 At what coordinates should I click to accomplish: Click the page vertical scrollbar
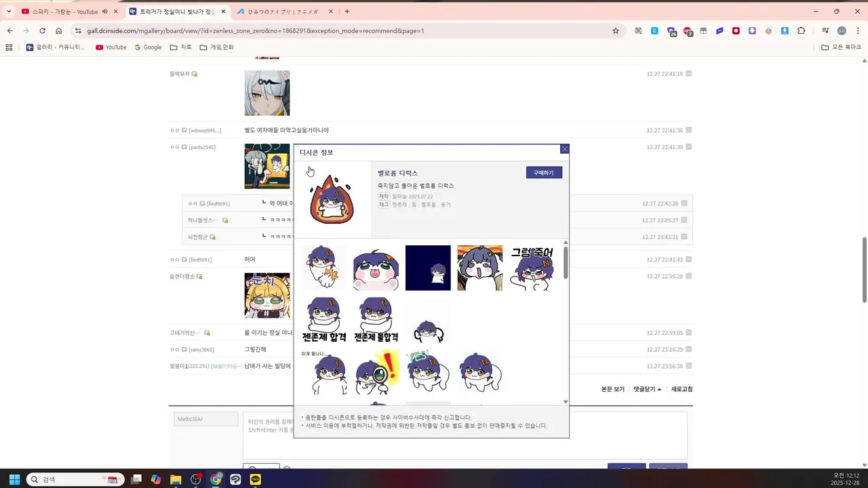pyautogui.click(x=864, y=270)
